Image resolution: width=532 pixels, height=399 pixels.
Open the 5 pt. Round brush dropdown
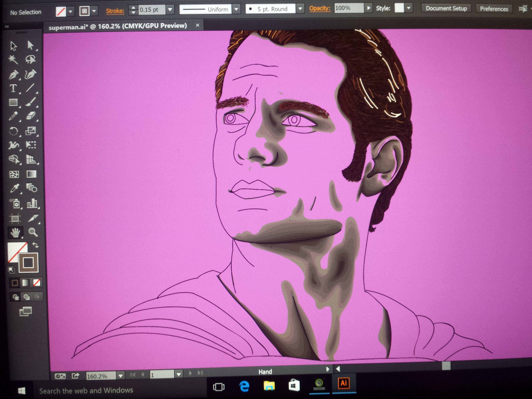tap(300, 9)
